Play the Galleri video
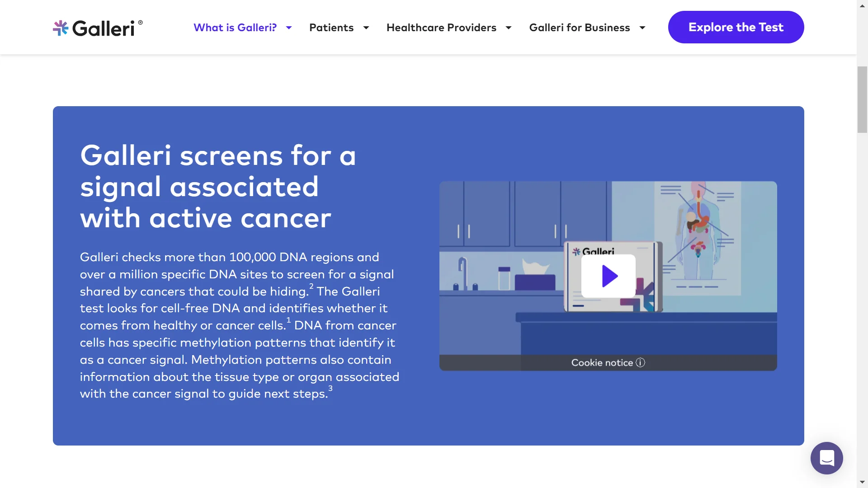868x488 pixels. click(609, 276)
